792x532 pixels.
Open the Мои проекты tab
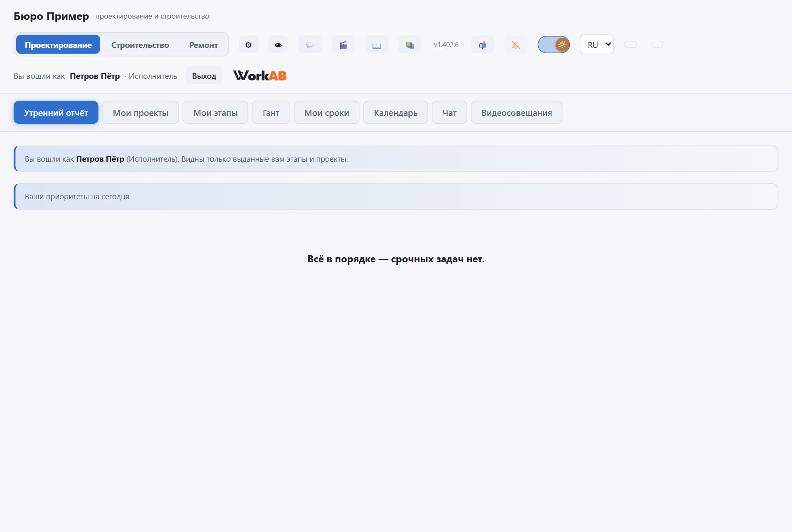[x=141, y=113]
